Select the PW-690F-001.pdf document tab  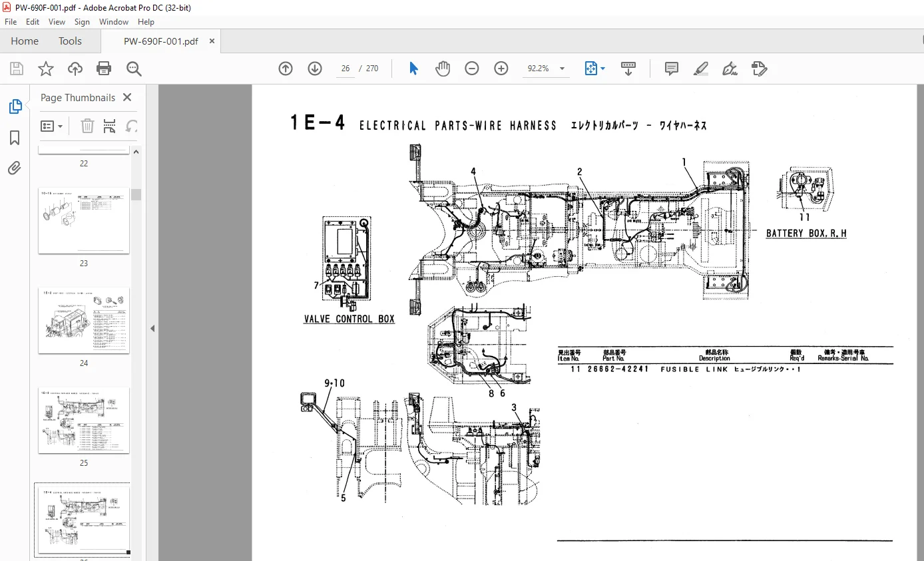pyautogui.click(x=160, y=41)
